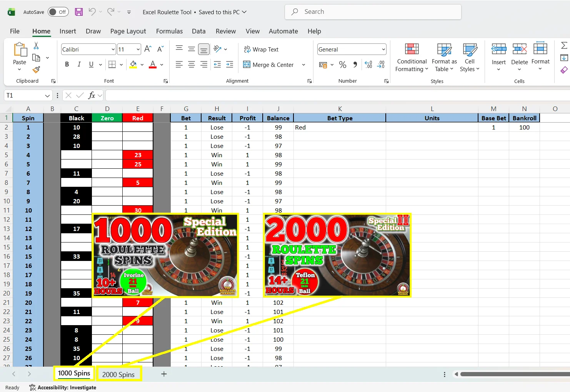
Task: Open Conditional Formatting menu
Action: 412,57
